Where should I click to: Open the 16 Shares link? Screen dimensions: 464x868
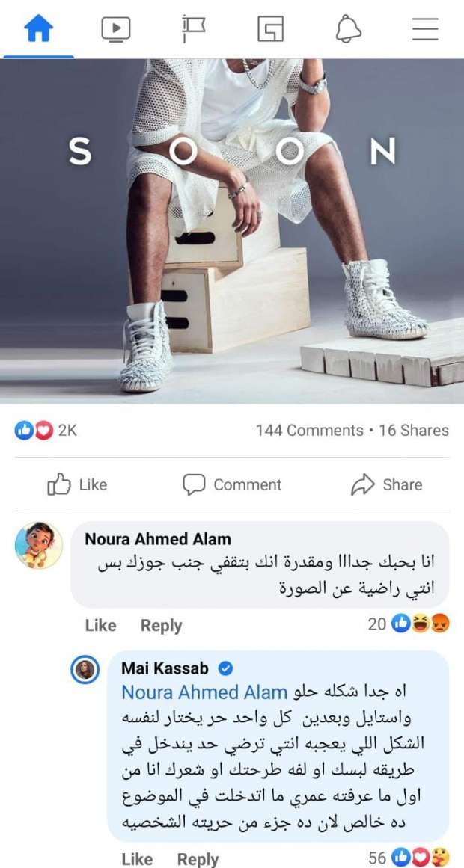coord(414,431)
